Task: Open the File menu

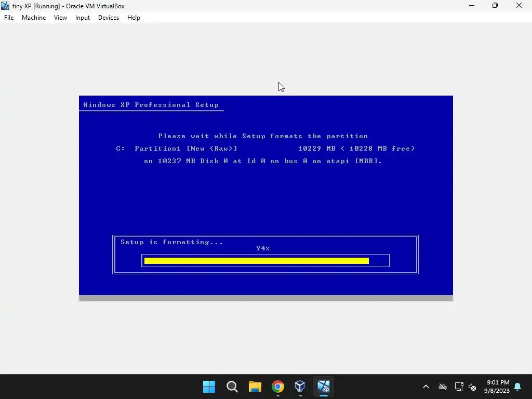Action: [9, 18]
